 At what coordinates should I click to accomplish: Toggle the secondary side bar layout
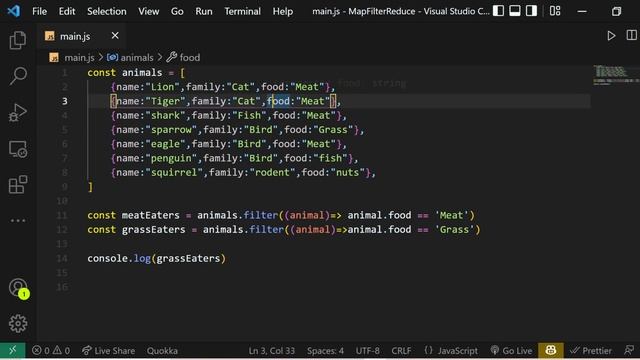coord(531,11)
